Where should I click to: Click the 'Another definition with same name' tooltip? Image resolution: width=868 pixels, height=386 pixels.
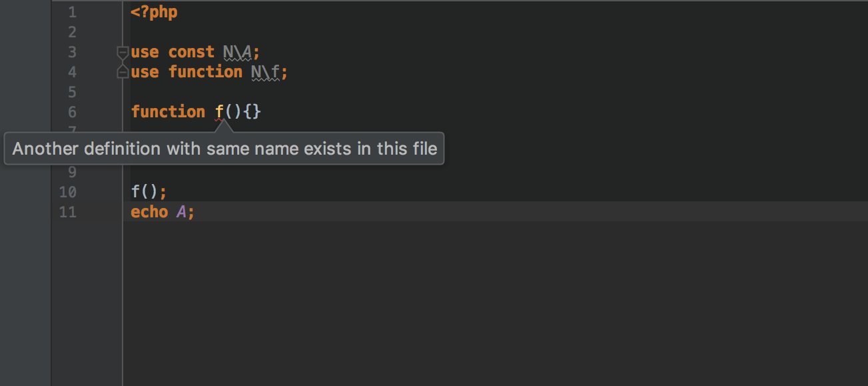[224, 148]
